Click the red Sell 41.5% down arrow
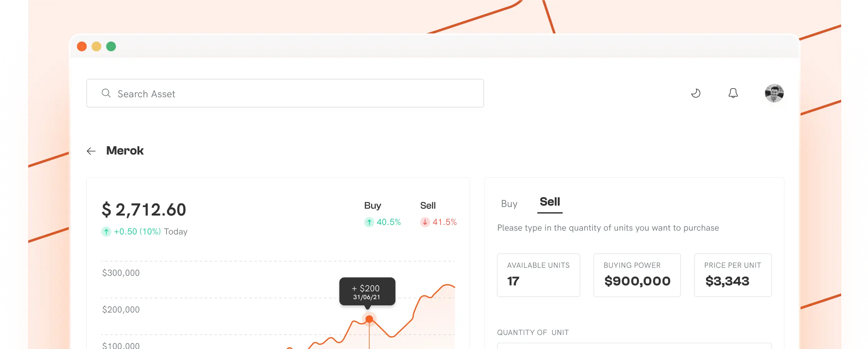This screenshot has width=868, height=349. [x=425, y=222]
